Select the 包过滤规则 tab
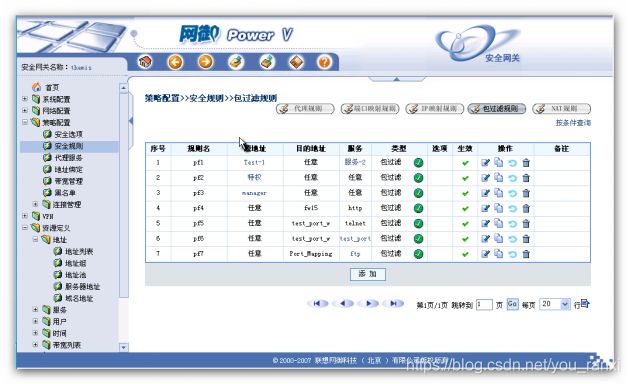This screenshot has width=630, height=384. point(497,108)
